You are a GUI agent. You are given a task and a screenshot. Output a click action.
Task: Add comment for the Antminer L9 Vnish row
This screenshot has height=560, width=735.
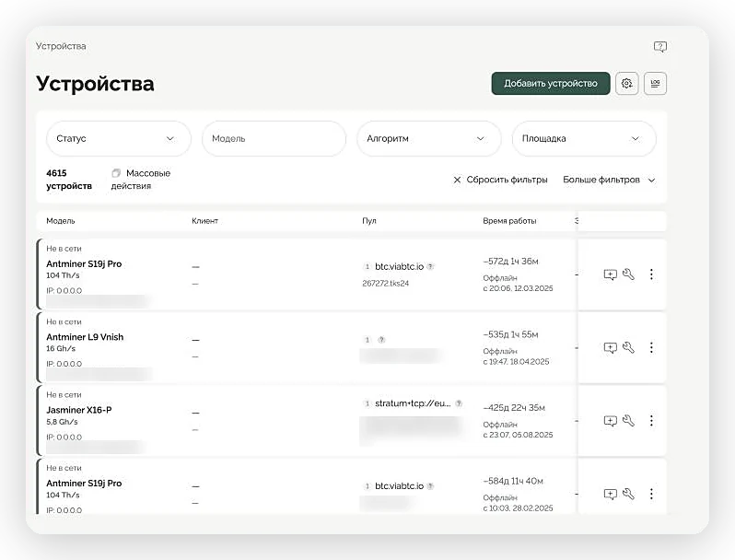click(x=610, y=348)
